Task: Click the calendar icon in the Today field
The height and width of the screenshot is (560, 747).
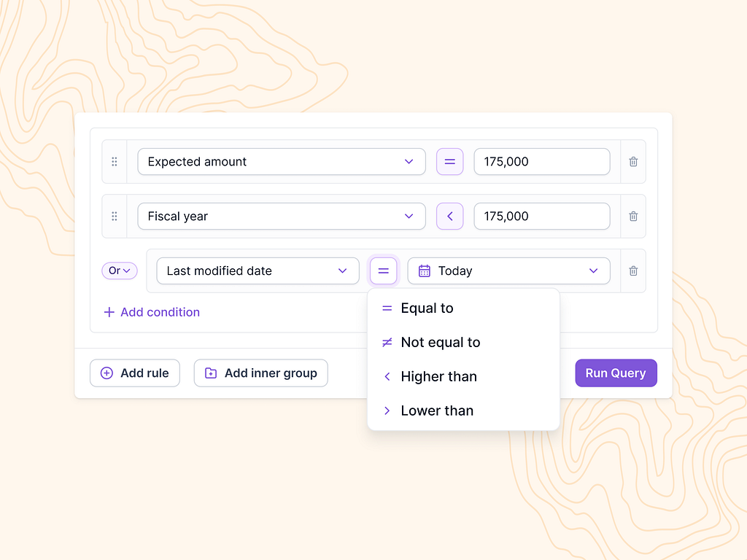Action: point(423,271)
